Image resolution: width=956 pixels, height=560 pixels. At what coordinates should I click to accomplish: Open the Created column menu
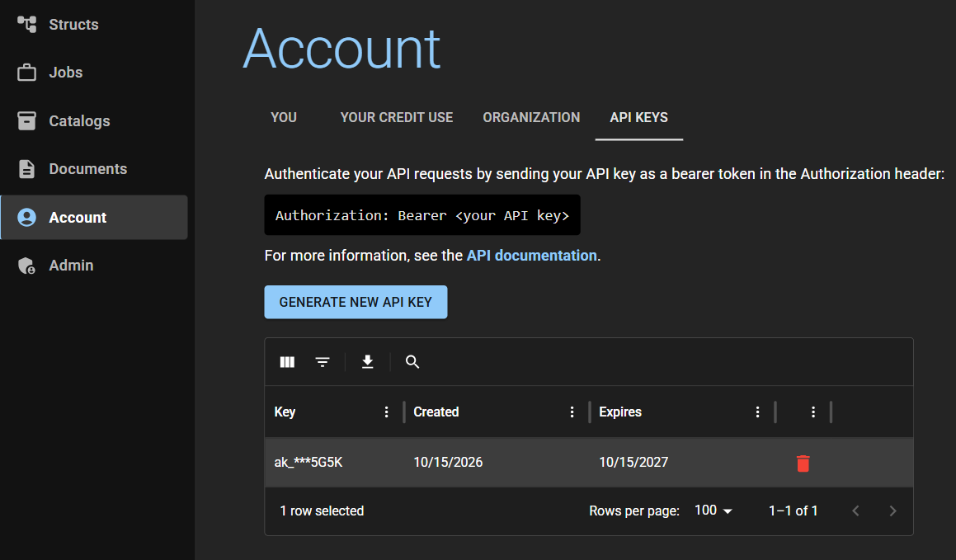pos(572,412)
